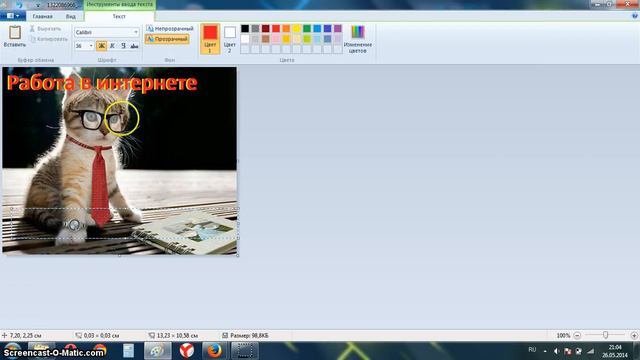Click the zoom slider handle

[x=605, y=335]
